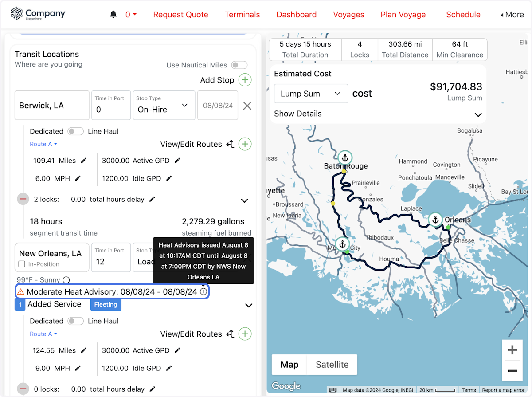Toggle the Use Nautical Miles switch
This screenshot has width=532, height=397.
coord(239,65)
